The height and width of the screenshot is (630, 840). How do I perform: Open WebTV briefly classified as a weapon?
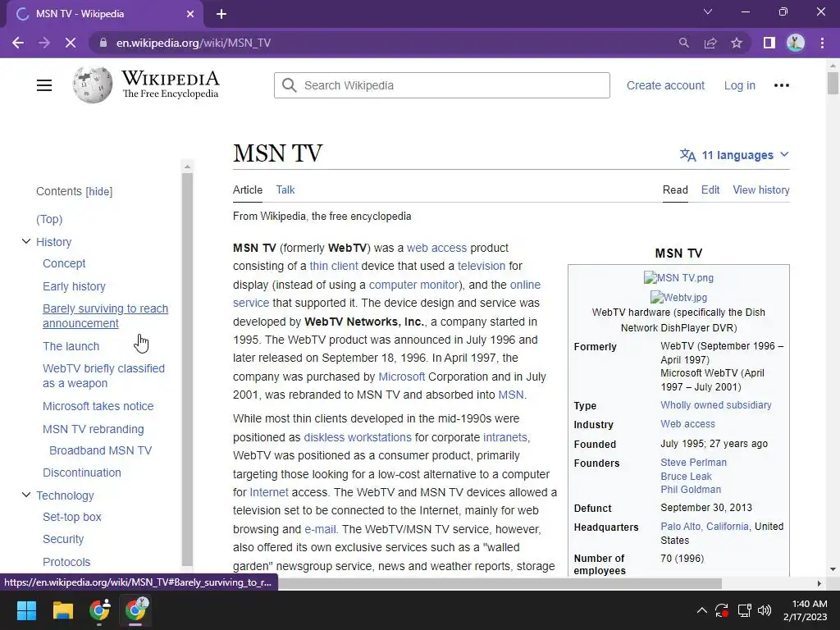pos(104,376)
